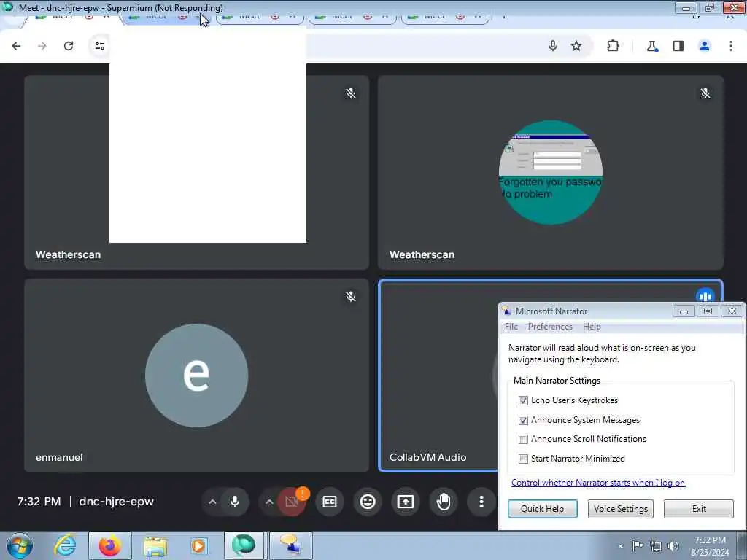Click muted mic icon on right Weatherscan tile
Screen dimensions: 747x560
click(705, 93)
